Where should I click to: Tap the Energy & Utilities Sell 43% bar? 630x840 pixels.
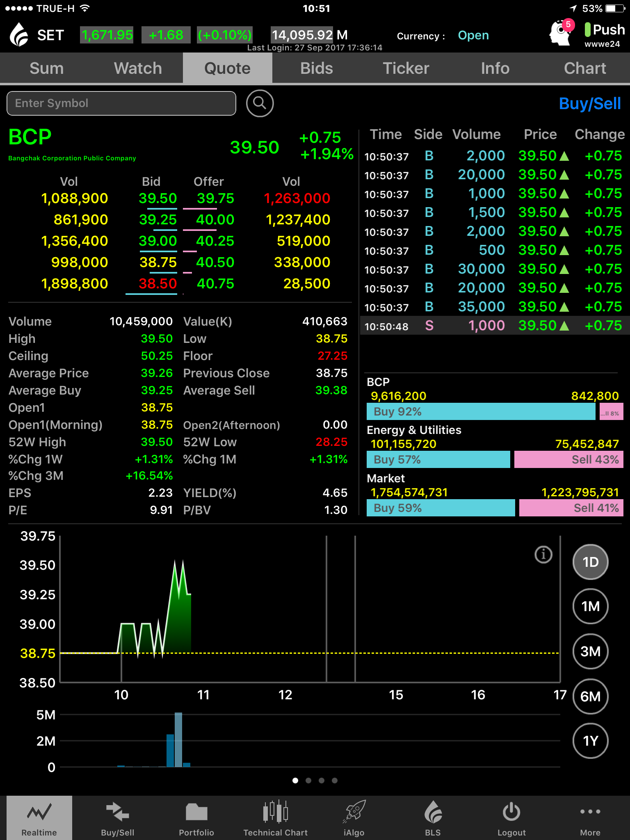(x=569, y=459)
